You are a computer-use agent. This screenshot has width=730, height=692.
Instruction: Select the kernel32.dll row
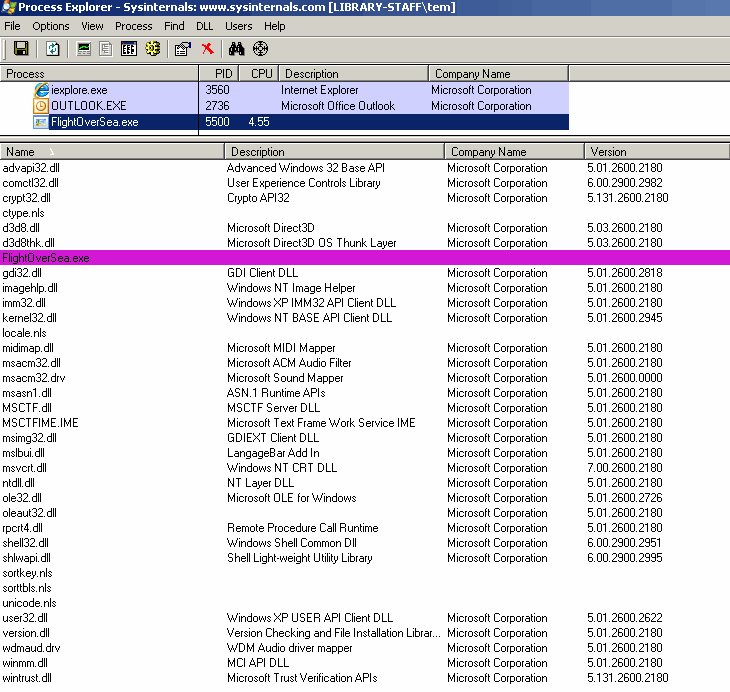pyautogui.click(x=365, y=318)
